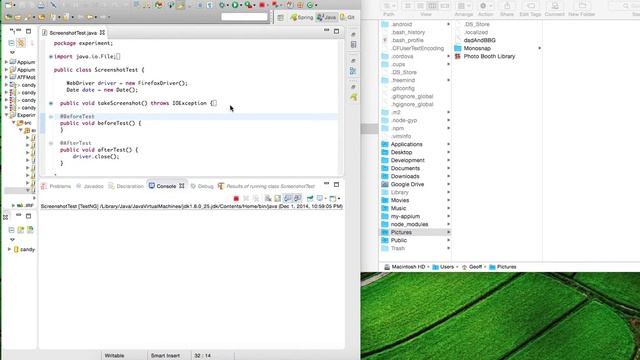Select the Desktop folder in Finder
640x360 pixels.
[x=416, y=152]
